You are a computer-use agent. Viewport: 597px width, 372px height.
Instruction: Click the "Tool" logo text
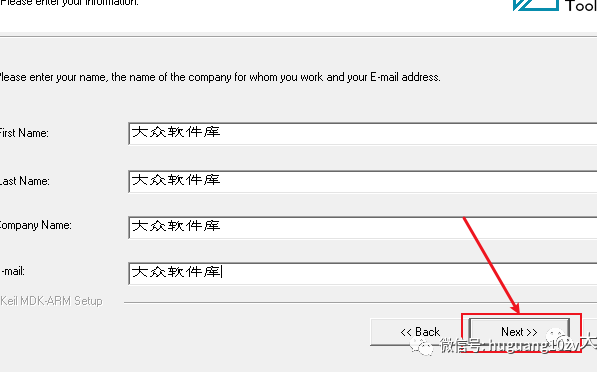(581, 6)
